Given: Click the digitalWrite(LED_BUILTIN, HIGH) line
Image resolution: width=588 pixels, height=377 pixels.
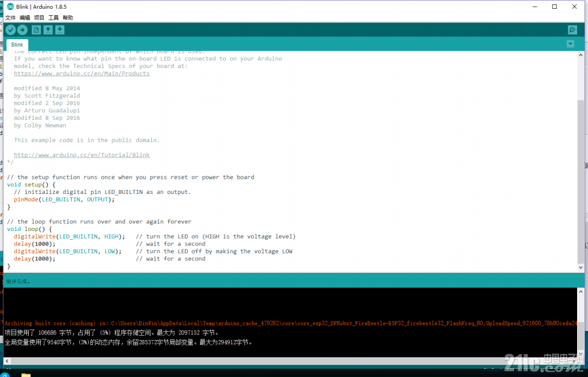Looking at the screenshot, I should [69, 236].
